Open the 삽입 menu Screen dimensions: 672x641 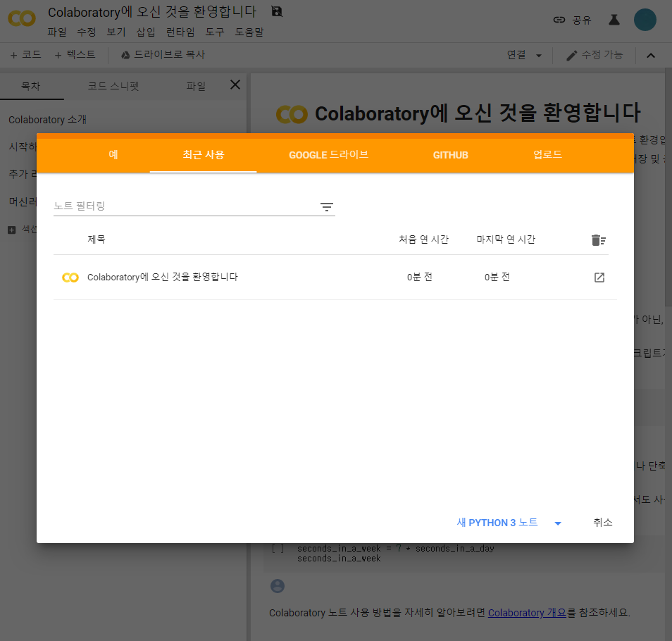[145, 32]
